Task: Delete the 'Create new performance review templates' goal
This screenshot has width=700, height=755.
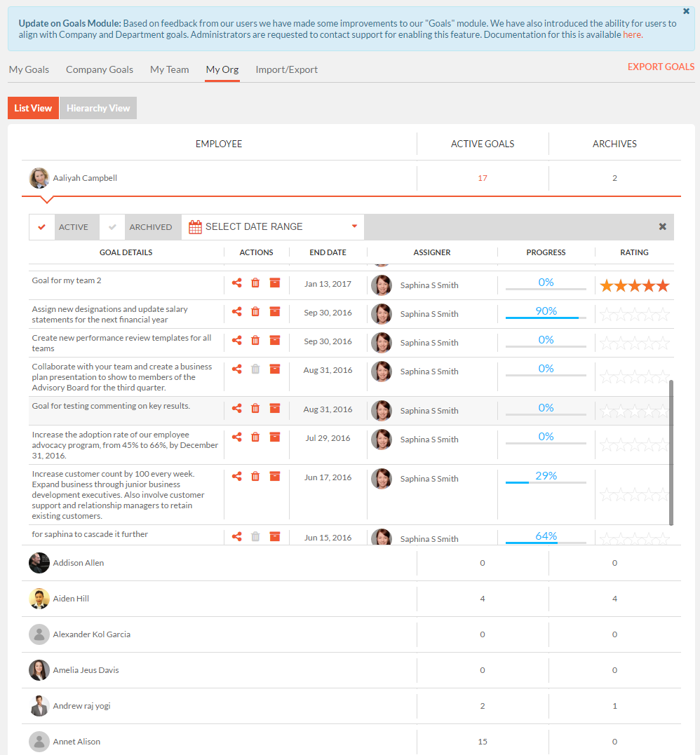Action: [255, 341]
